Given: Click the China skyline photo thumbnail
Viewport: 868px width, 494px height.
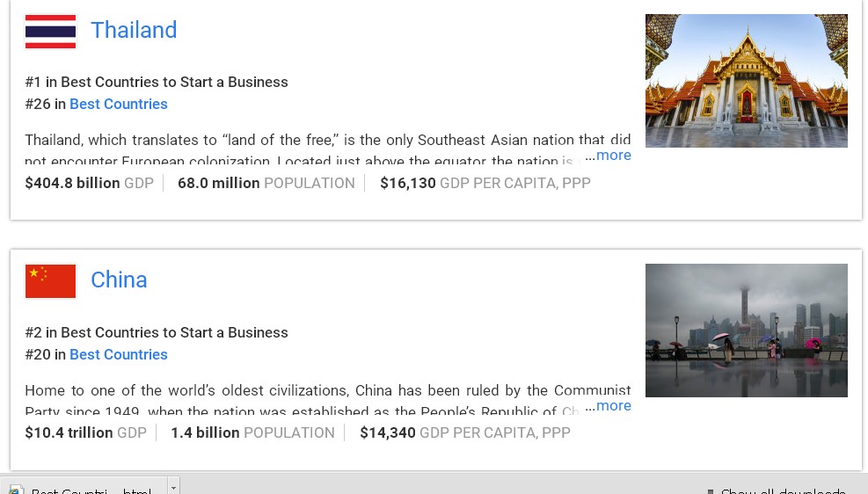Looking at the screenshot, I should tap(746, 330).
